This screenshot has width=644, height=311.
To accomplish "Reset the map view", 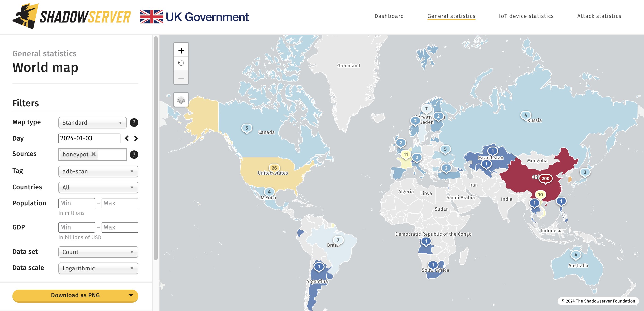I will point(181,63).
